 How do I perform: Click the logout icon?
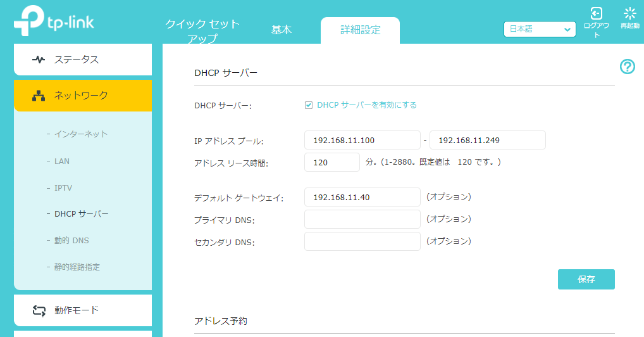pos(596,14)
